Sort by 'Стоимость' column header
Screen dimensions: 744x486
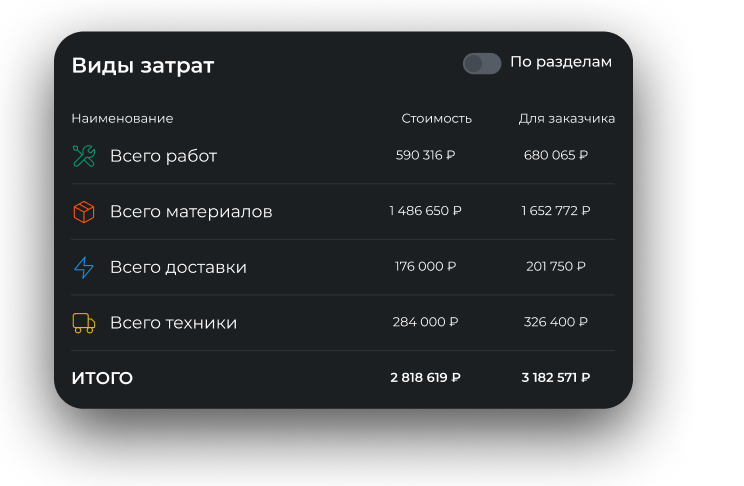[436, 118]
